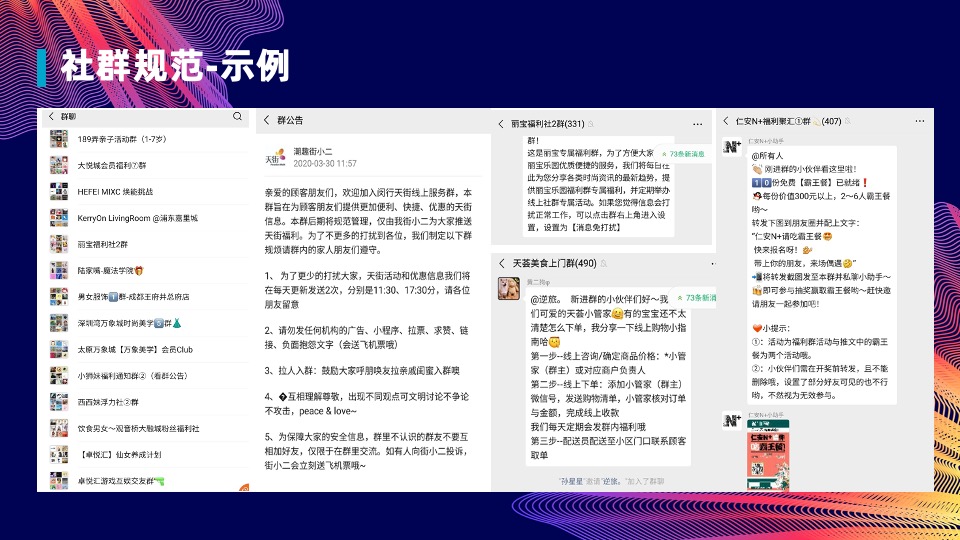Image resolution: width=960 pixels, height=540 pixels.
Task: Open the 小狮妹福利通知群② chat
Action: coord(147,376)
